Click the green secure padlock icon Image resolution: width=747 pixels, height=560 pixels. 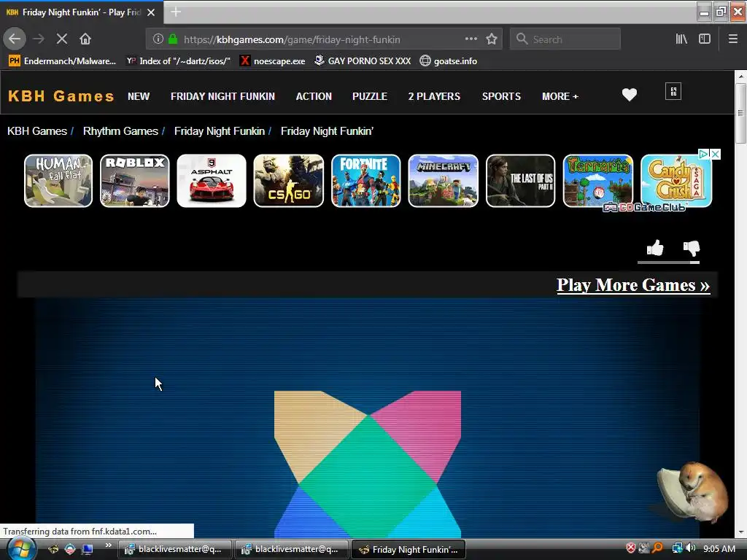173,39
